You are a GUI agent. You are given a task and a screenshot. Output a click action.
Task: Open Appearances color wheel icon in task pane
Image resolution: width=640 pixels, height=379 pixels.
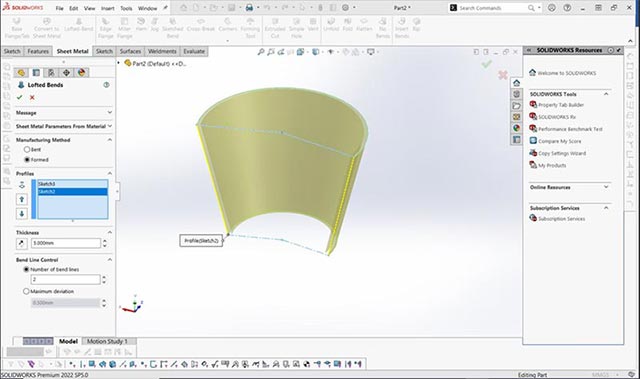click(516, 128)
